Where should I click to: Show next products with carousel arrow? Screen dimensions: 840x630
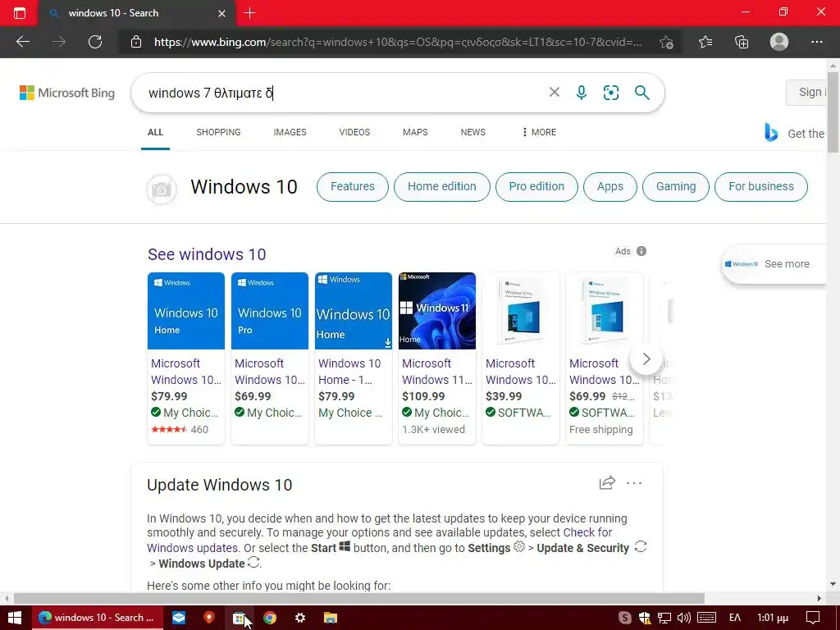click(x=646, y=358)
